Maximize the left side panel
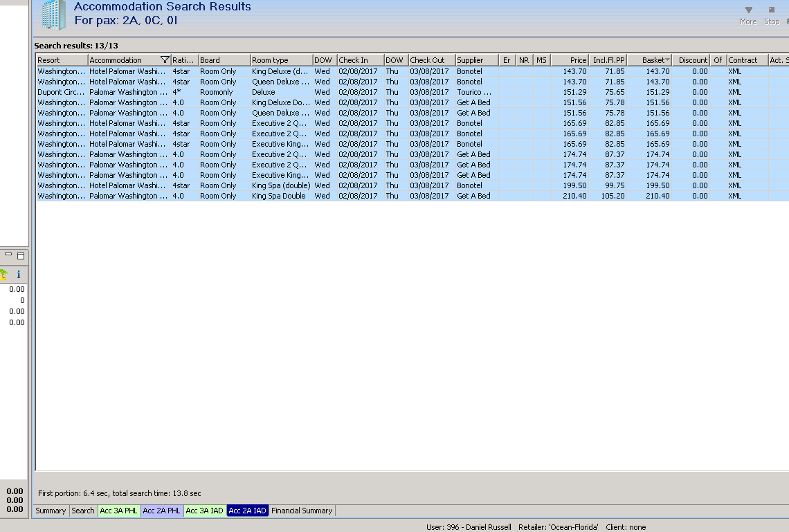Screen dimensions: 789x532 tap(21, 255)
